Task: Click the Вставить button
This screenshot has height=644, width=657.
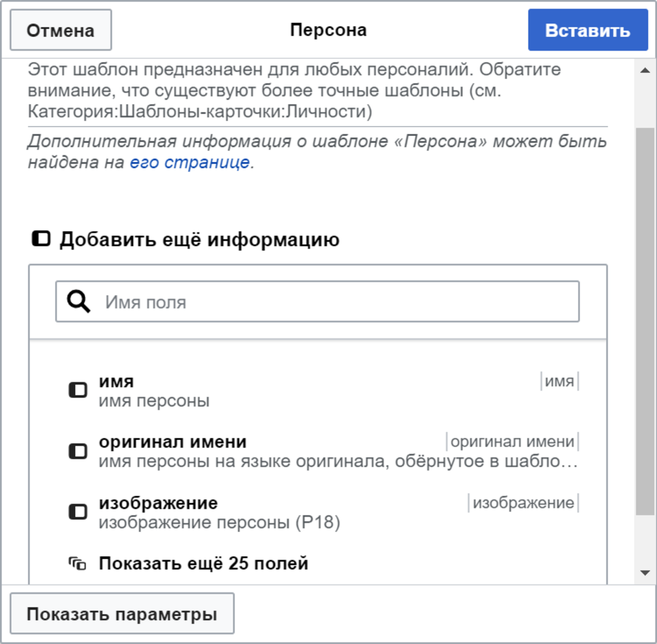Action: (x=588, y=30)
